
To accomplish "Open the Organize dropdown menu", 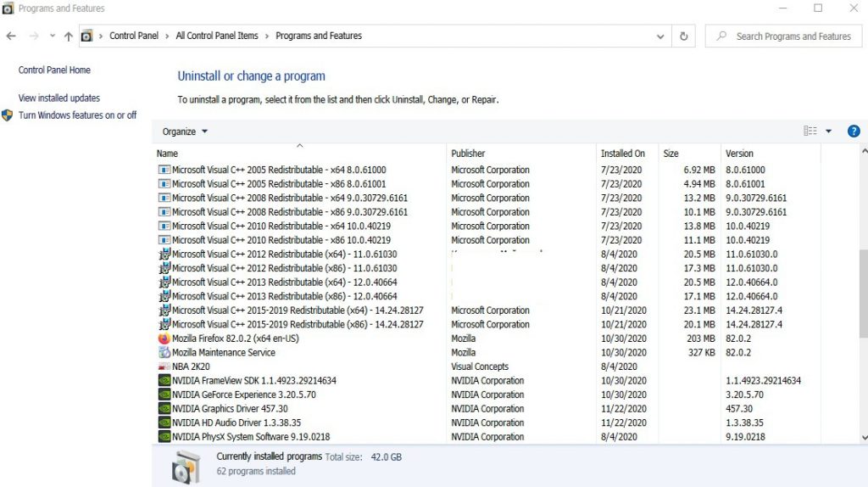I will pyautogui.click(x=185, y=132).
